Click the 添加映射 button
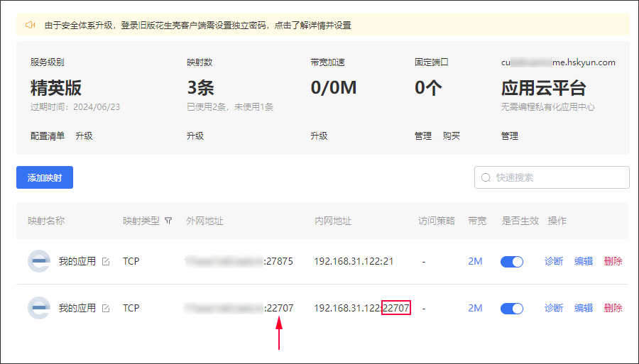 [x=45, y=177]
